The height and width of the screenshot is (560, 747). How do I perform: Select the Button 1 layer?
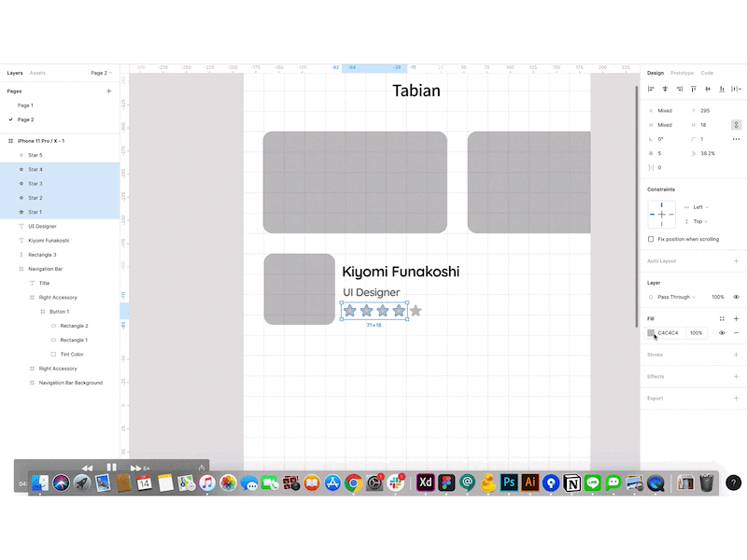[x=60, y=312]
